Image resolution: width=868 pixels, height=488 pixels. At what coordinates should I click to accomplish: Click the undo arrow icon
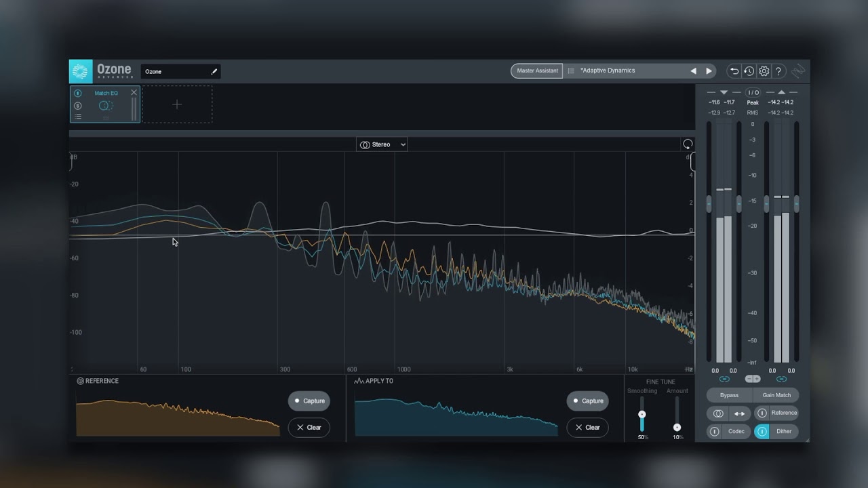pyautogui.click(x=734, y=70)
